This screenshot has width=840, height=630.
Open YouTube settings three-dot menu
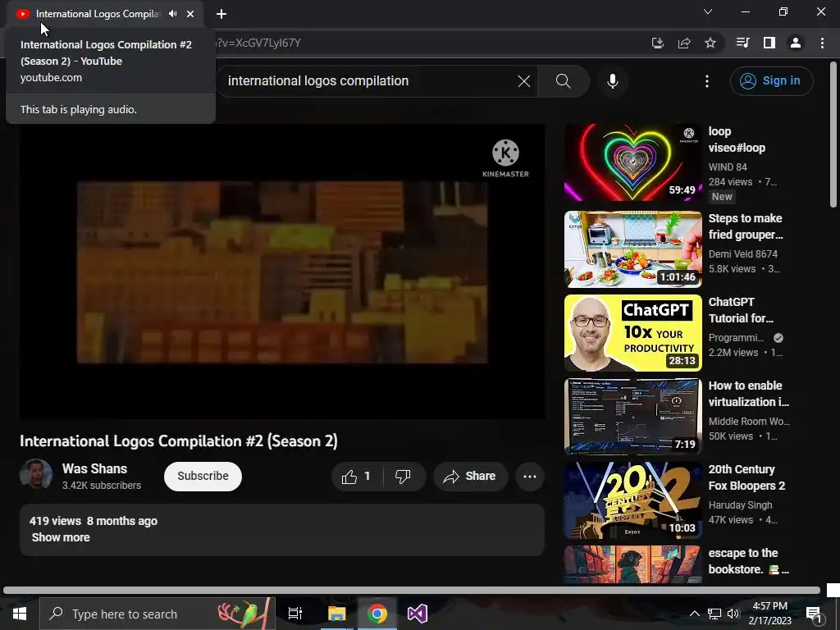pos(707,81)
